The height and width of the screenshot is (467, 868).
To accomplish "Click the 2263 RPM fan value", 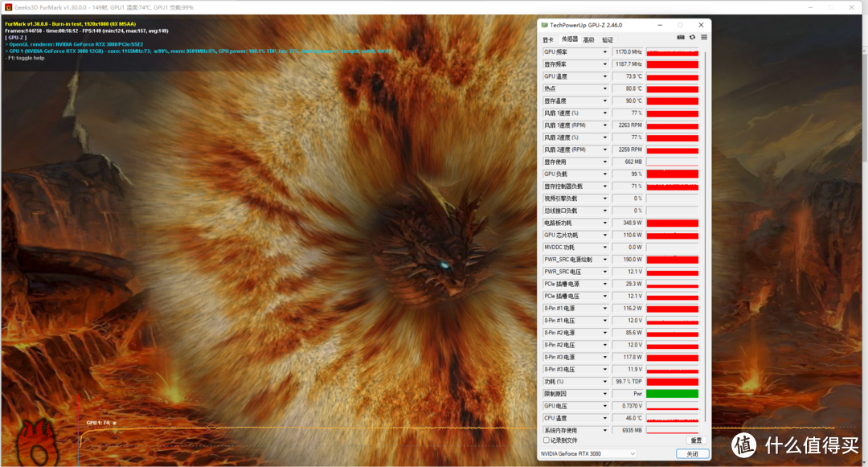I will point(628,125).
